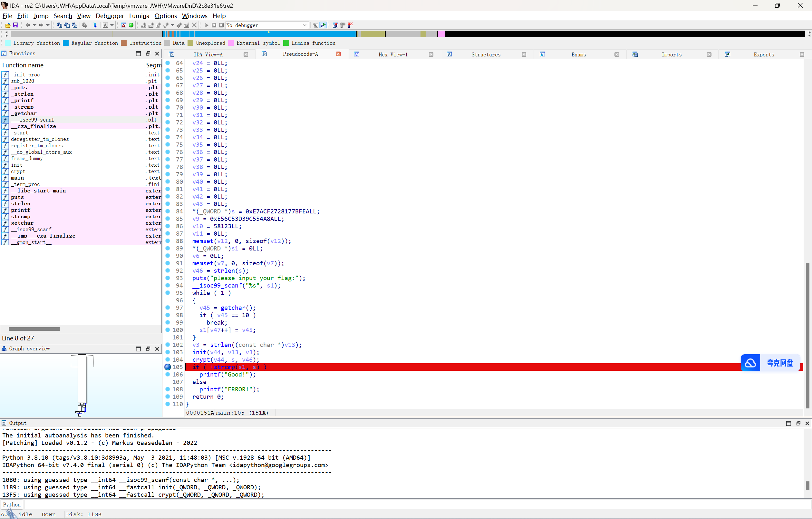Screen dimensions: 812x519
Task: Toggle breakpoint dot on line 109
Action: pyautogui.click(x=168, y=397)
